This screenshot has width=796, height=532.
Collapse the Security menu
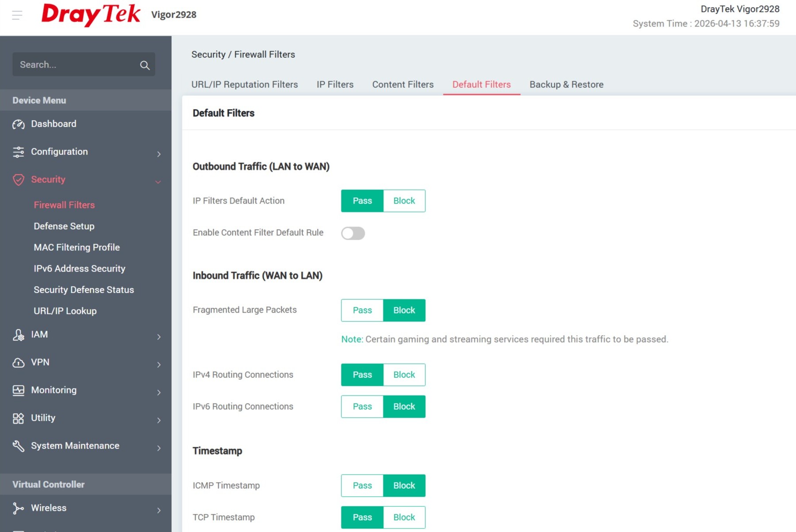coord(158,181)
